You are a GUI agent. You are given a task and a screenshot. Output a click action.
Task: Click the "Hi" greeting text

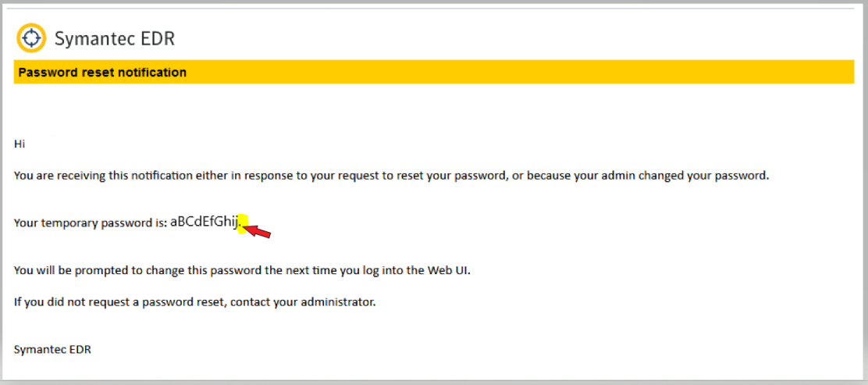[x=20, y=144]
